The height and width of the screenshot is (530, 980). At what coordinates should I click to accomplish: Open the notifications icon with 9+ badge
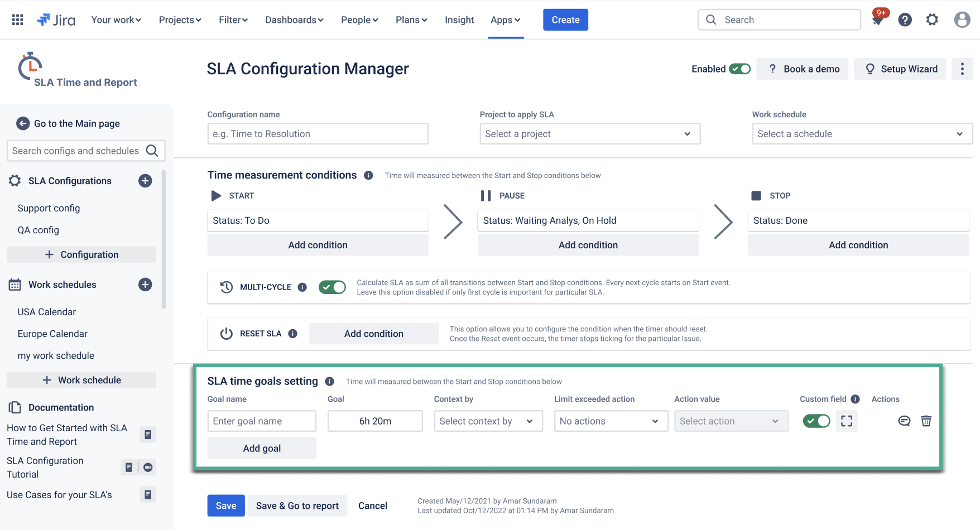click(x=878, y=20)
